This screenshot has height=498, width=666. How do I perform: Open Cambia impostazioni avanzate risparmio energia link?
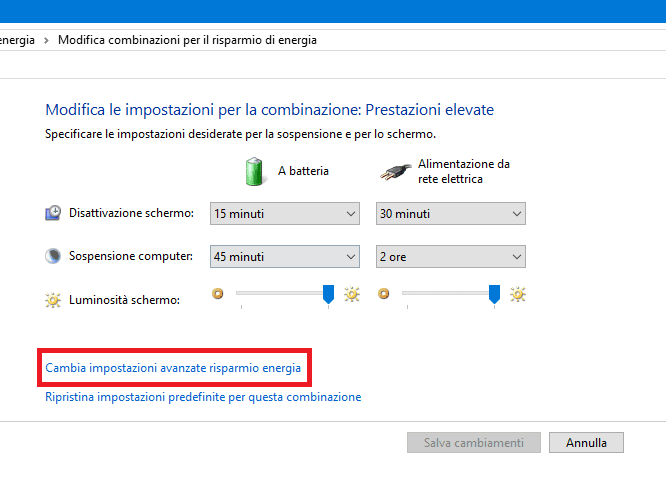173,368
